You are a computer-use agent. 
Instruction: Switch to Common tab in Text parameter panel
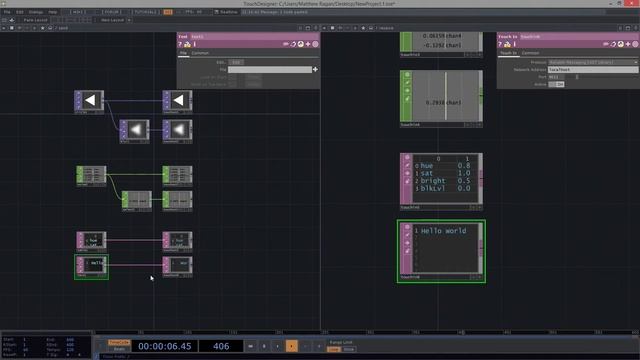click(200, 53)
